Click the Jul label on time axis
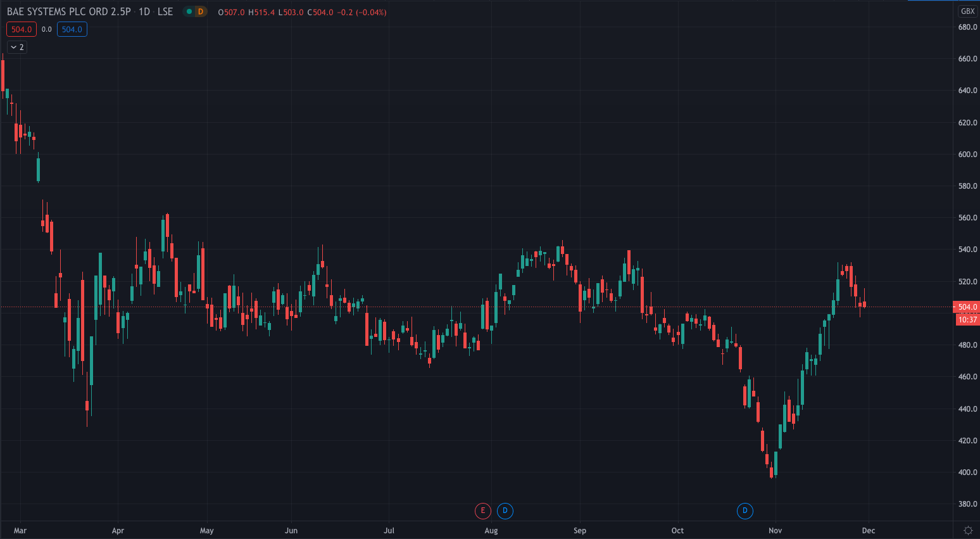This screenshot has width=980, height=539. coord(389,531)
